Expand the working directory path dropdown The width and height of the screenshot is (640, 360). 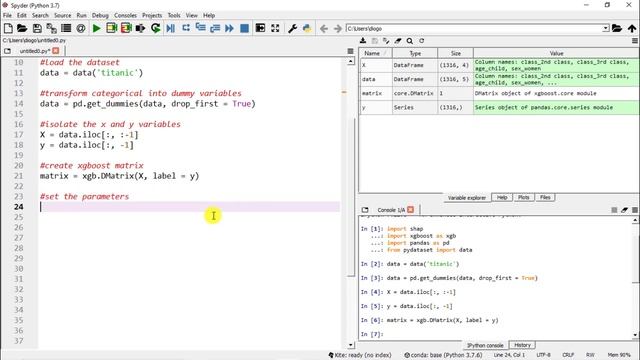pyautogui.click(x=606, y=28)
